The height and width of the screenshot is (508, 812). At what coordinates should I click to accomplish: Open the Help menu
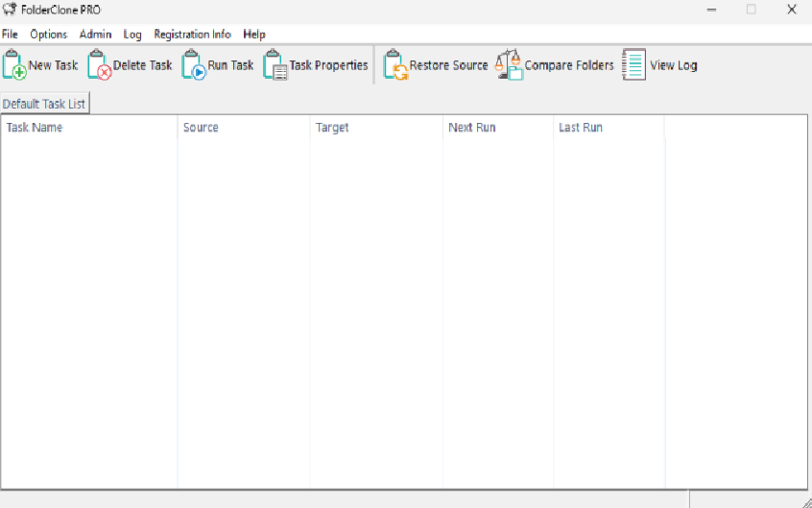click(x=254, y=35)
